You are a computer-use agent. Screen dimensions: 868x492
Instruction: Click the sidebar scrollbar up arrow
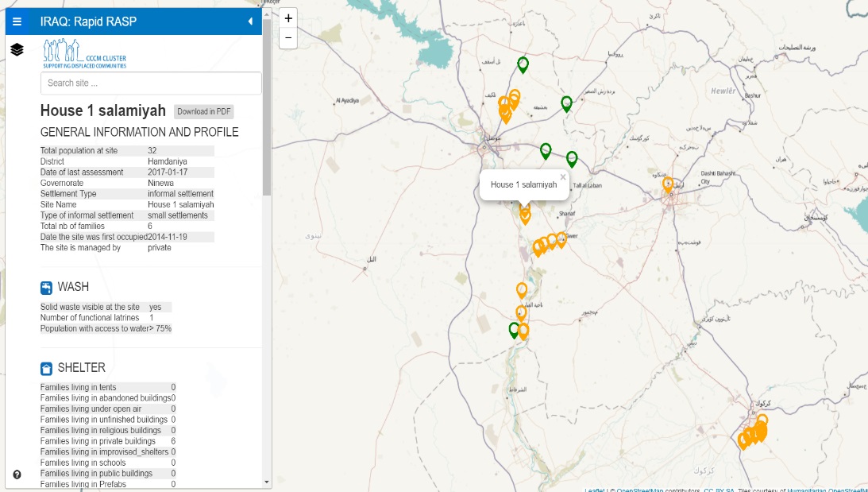tap(267, 14)
